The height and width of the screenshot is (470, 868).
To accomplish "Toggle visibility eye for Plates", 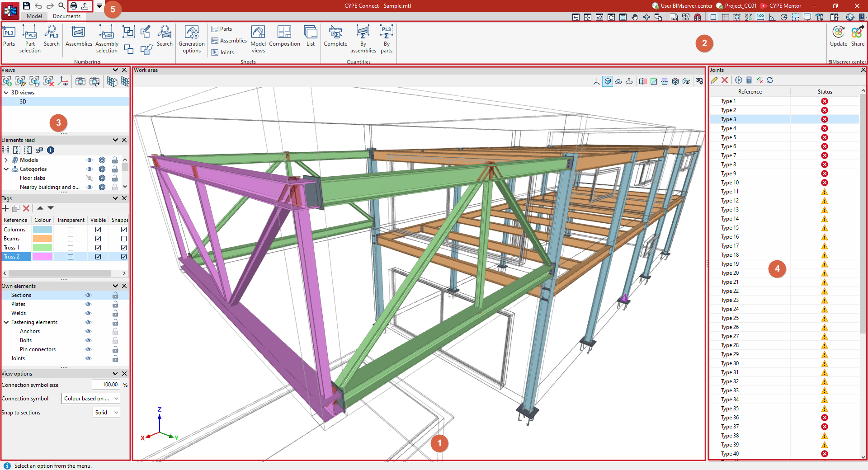I will pyautogui.click(x=88, y=304).
